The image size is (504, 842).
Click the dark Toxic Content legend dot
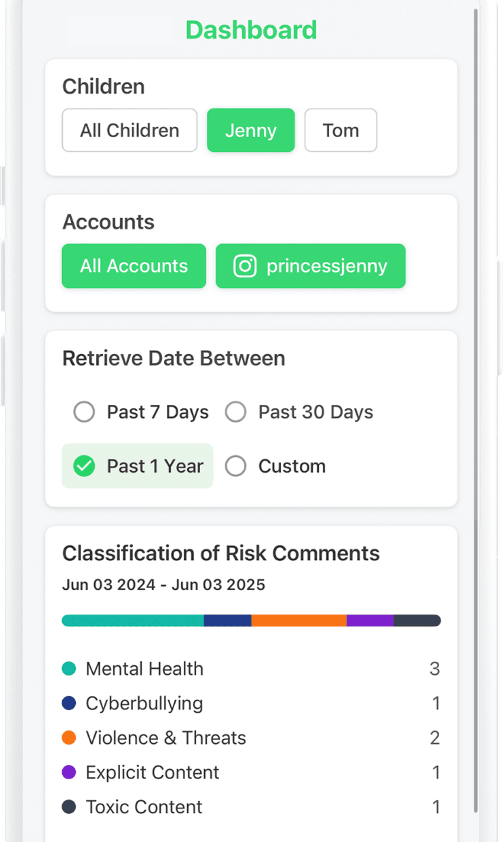[69, 806]
